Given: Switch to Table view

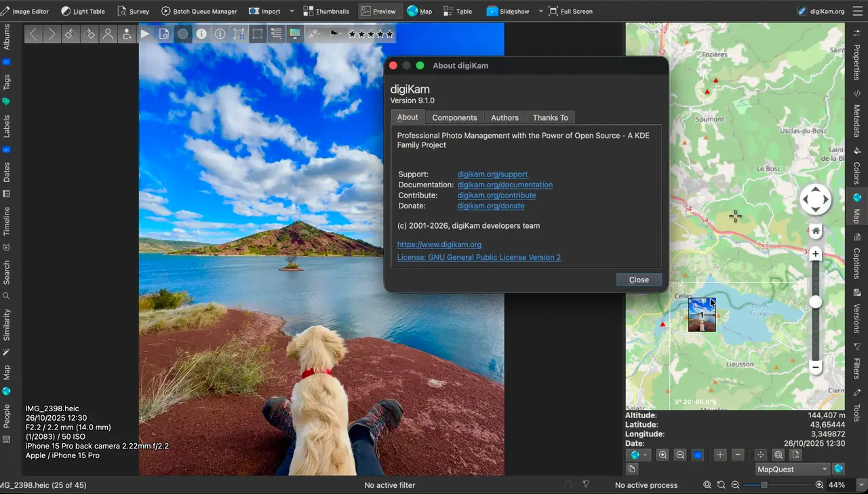Looking at the screenshot, I should (x=458, y=12).
